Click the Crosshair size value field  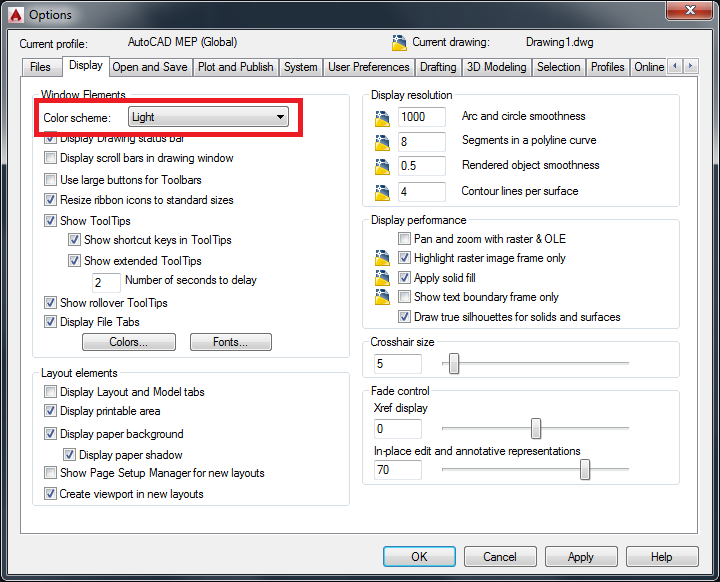(398, 364)
